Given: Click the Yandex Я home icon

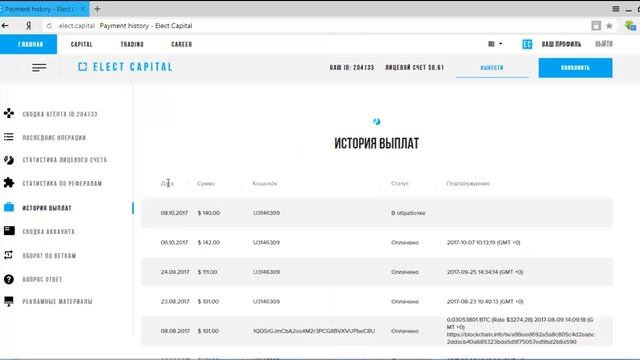Looking at the screenshot, I should (x=29, y=26).
